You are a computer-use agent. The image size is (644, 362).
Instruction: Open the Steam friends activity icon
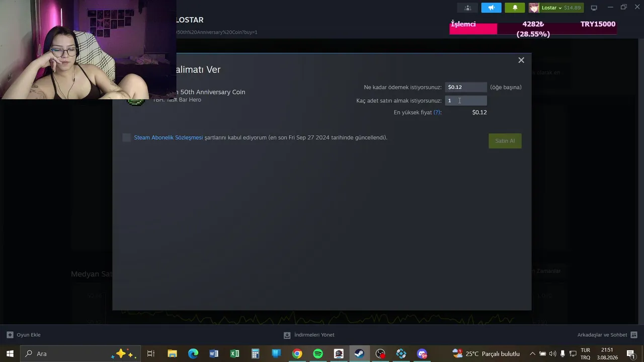(467, 8)
